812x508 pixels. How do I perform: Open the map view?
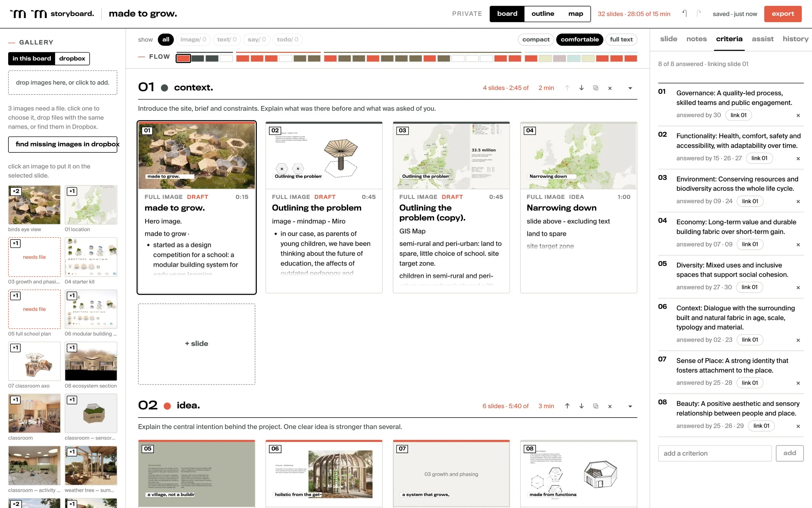click(576, 14)
